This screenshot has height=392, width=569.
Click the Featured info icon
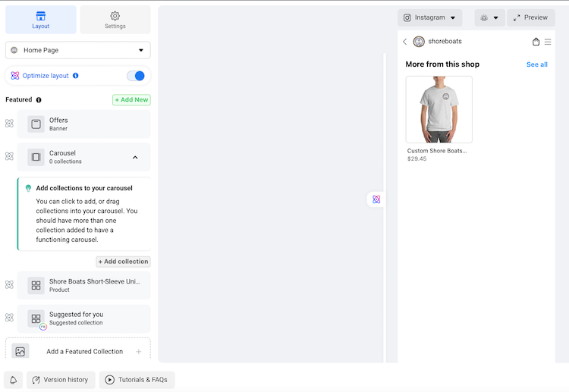tap(39, 100)
